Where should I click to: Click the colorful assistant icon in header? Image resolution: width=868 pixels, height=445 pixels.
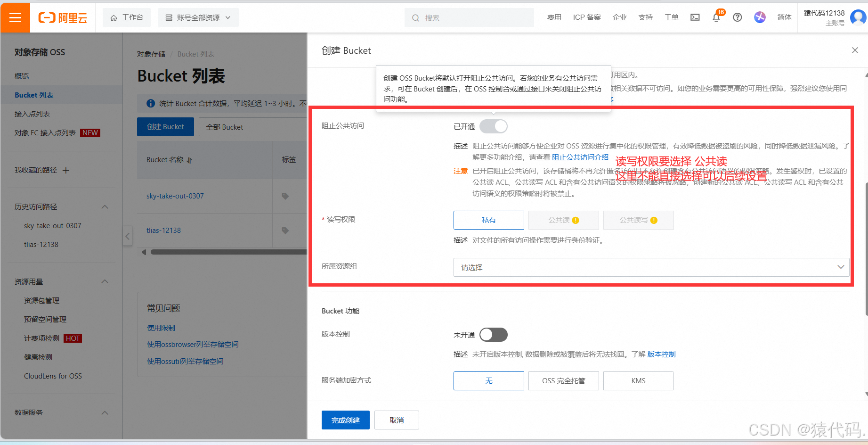[760, 17]
